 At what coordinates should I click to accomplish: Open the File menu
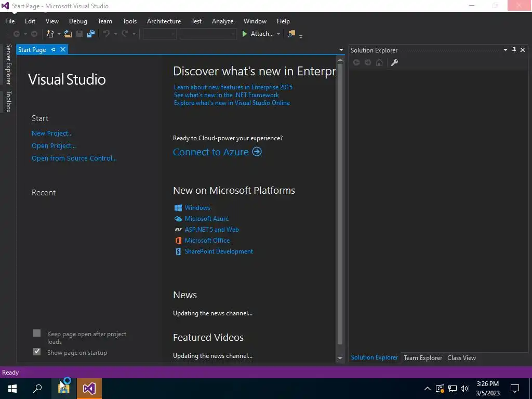(10, 21)
